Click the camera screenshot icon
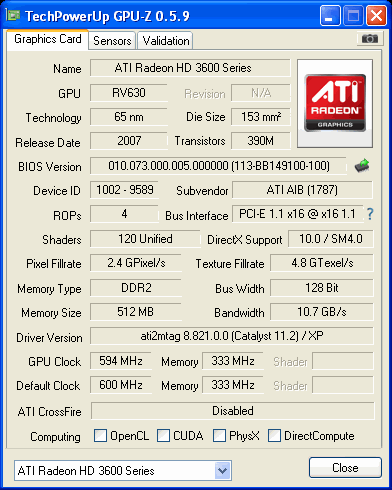The height and width of the screenshot is (490, 392). 370,39
